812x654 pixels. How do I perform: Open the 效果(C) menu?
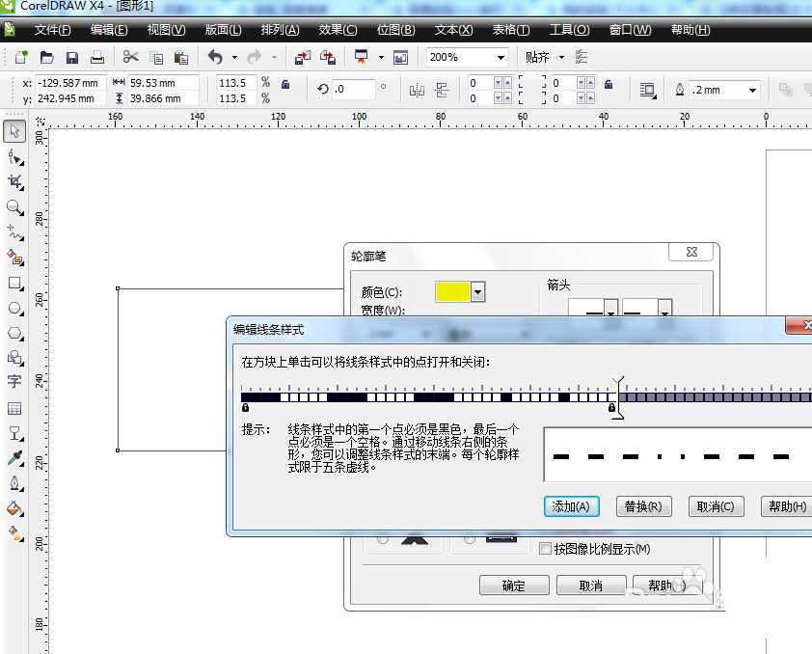click(x=338, y=30)
